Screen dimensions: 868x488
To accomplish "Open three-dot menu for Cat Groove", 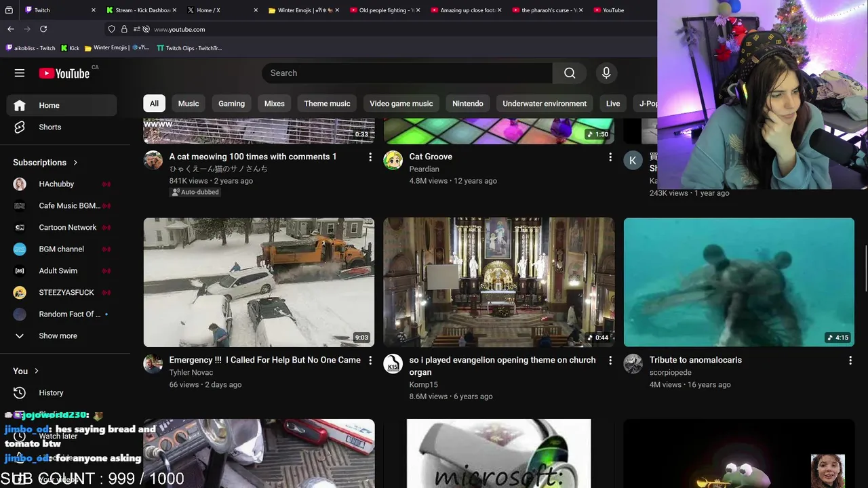I will [610, 157].
